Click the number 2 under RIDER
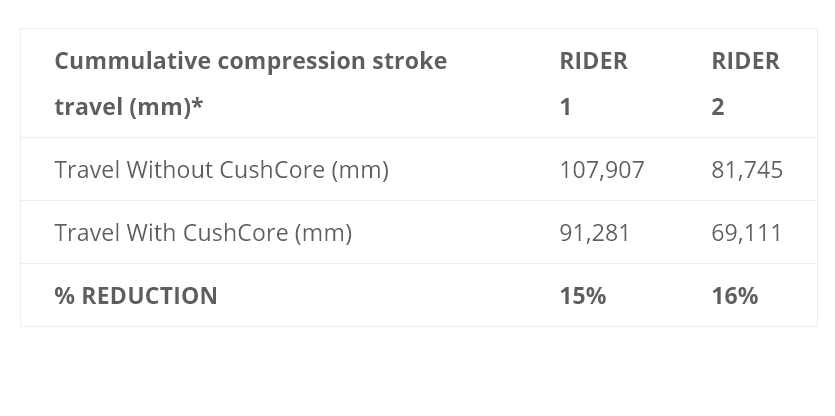The height and width of the screenshot is (416, 835). [717, 107]
